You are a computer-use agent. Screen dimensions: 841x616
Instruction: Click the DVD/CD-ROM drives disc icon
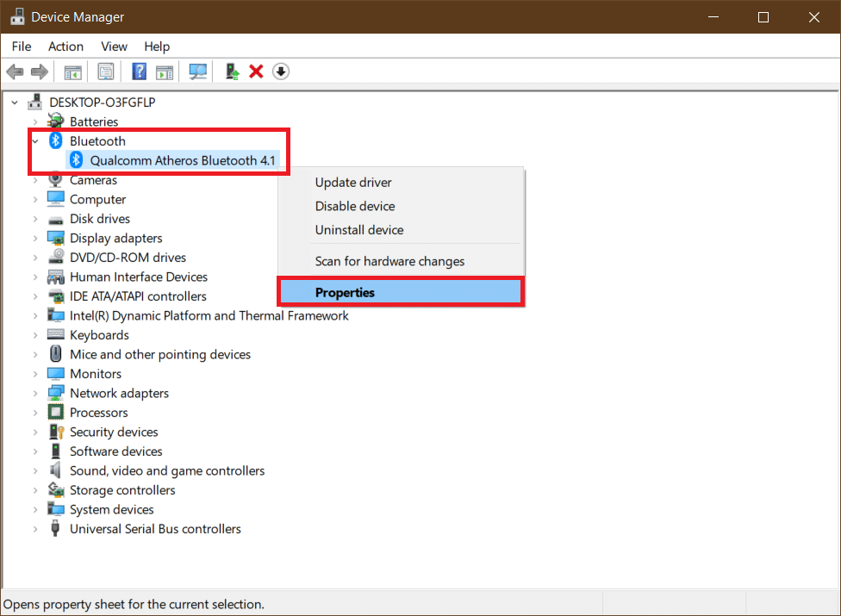(56, 256)
